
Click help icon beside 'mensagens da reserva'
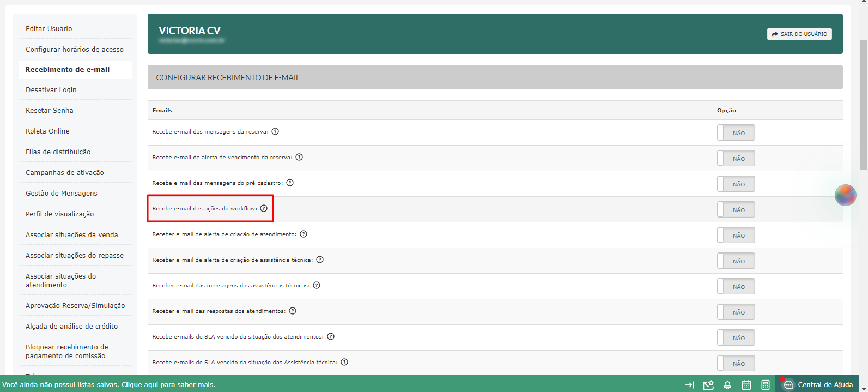(x=275, y=131)
